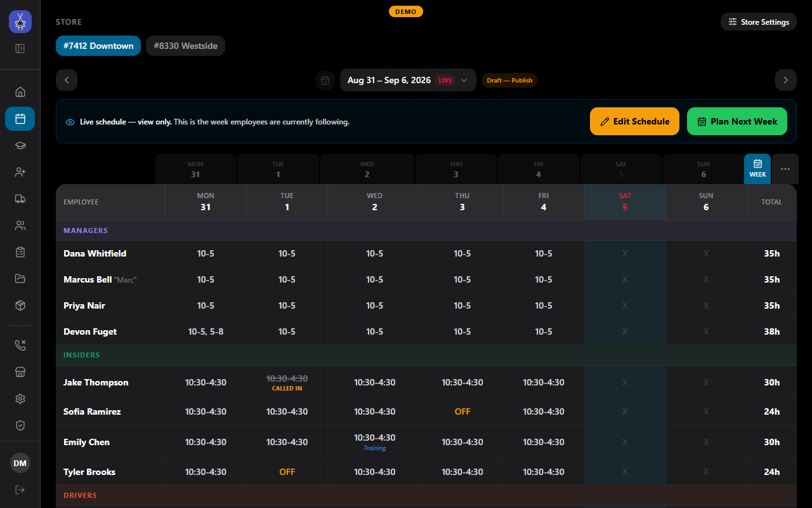Select the WED 2 day tab

click(367, 169)
